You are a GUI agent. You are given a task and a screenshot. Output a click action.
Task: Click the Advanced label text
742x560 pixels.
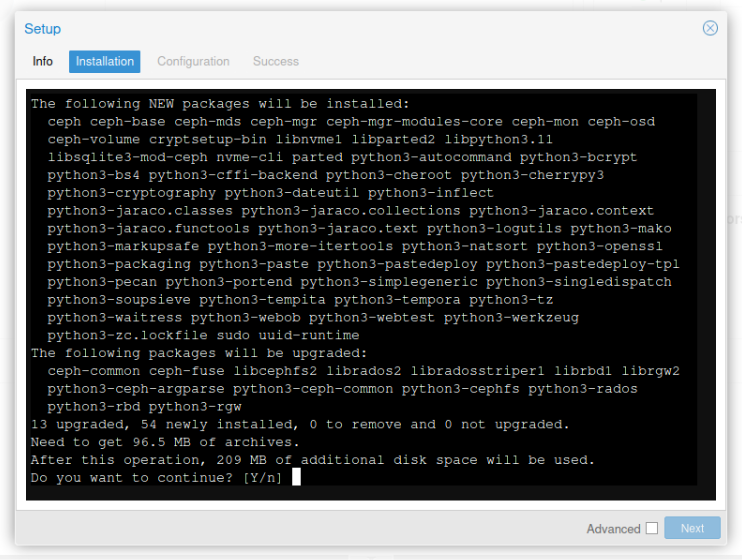pyautogui.click(x=613, y=529)
